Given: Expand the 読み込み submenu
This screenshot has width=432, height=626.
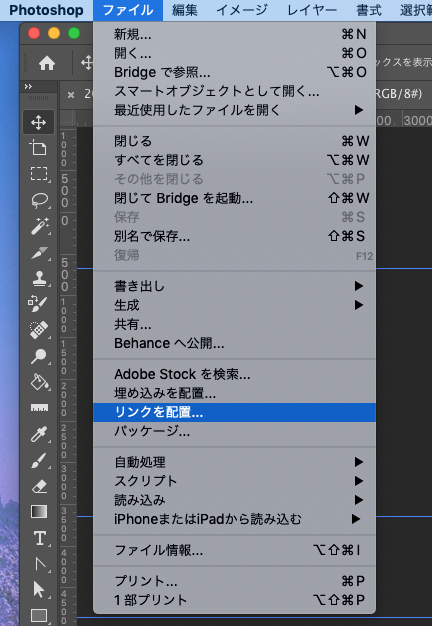Looking at the screenshot, I should (234, 500).
